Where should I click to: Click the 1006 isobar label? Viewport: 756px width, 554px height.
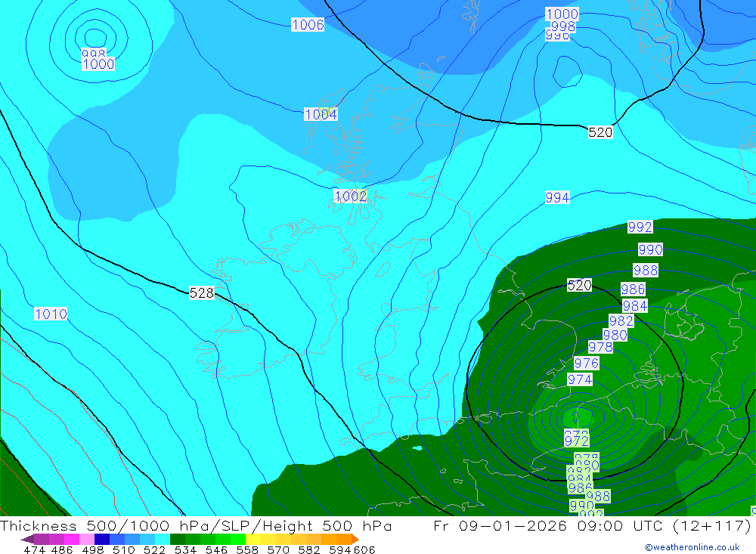tap(308, 24)
